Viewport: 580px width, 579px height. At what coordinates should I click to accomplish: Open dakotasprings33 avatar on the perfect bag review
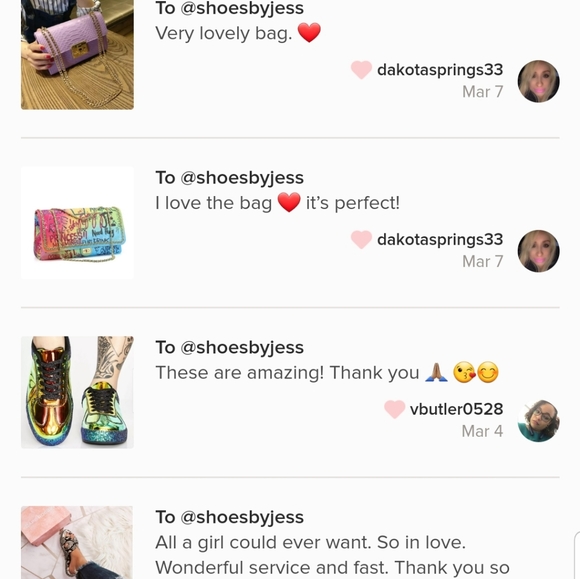click(538, 251)
